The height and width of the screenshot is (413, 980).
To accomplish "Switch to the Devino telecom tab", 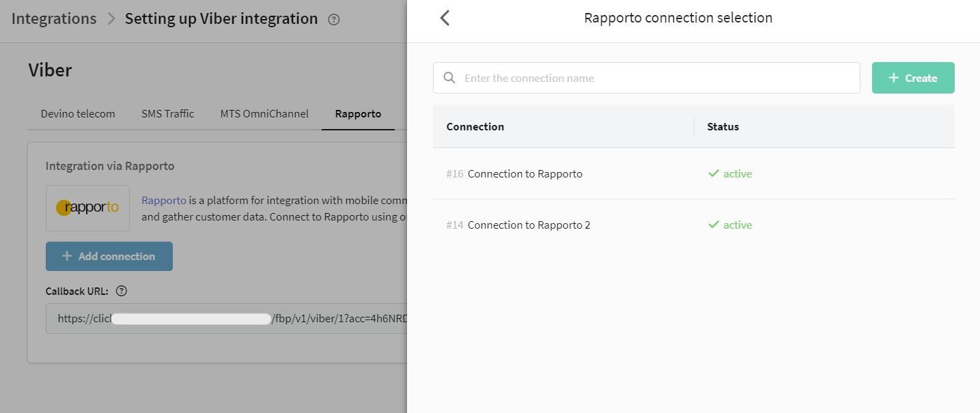I will (78, 113).
